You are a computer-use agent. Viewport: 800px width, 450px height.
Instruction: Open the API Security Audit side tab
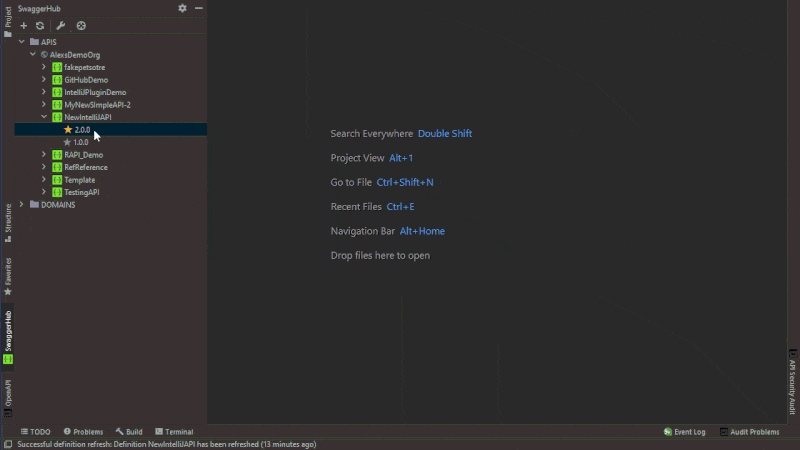(792, 382)
